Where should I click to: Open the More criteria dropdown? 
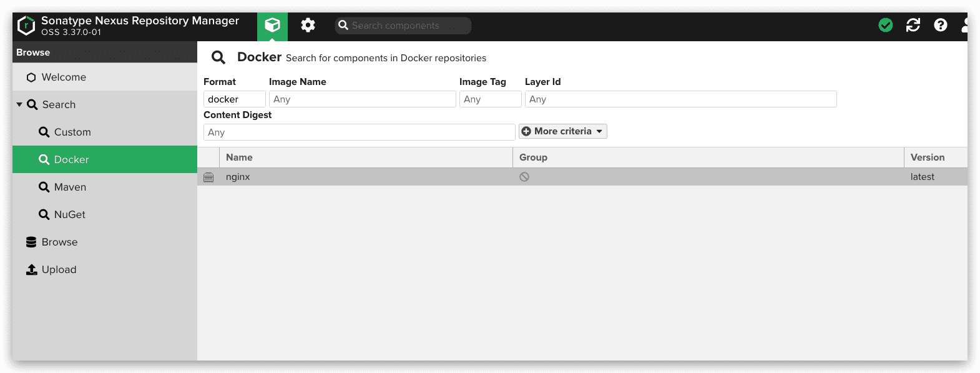click(x=562, y=131)
